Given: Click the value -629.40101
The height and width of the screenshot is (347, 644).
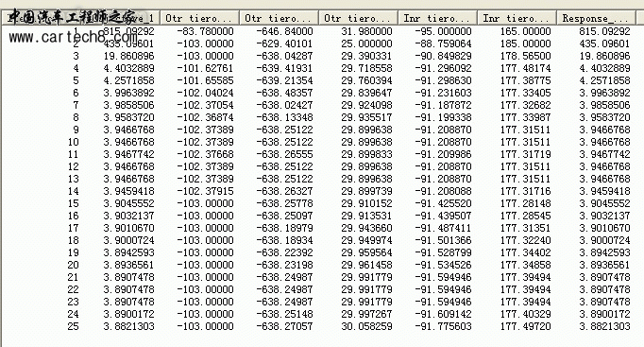Looking at the screenshot, I should [x=284, y=43].
